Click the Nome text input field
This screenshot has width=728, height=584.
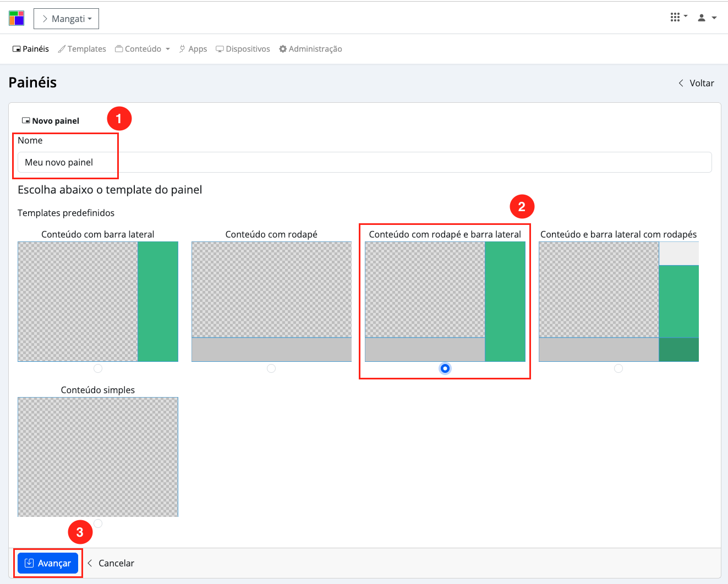[364, 162]
